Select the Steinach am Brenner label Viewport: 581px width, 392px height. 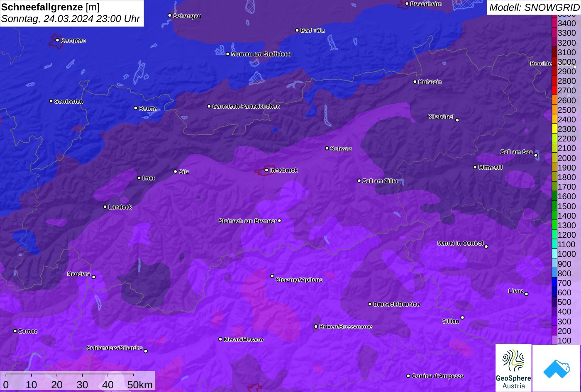coord(247,221)
